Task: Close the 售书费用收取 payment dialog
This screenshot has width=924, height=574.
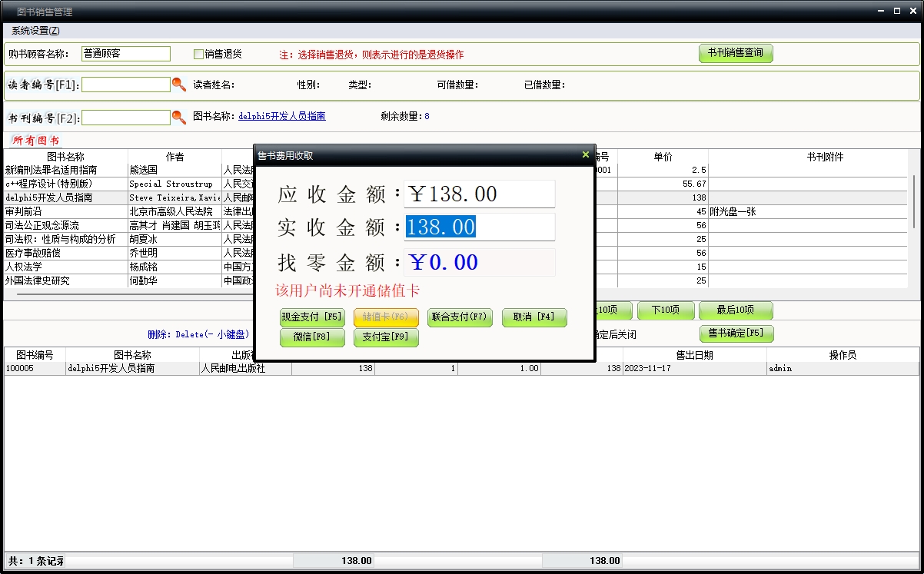Action: (x=586, y=155)
